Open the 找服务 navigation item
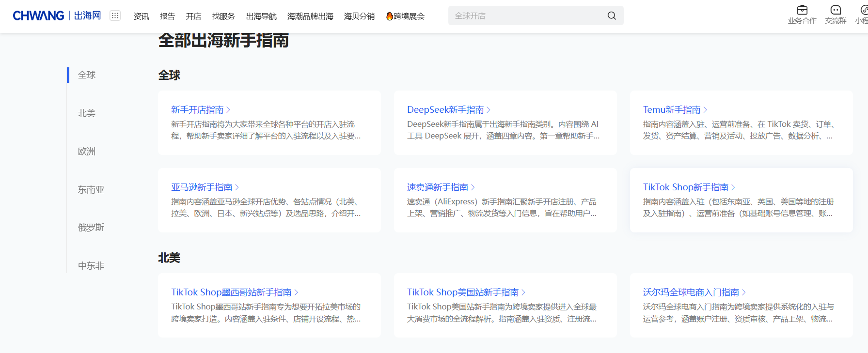The width and height of the screenshot is (868, 353). [x=223, y=16]
